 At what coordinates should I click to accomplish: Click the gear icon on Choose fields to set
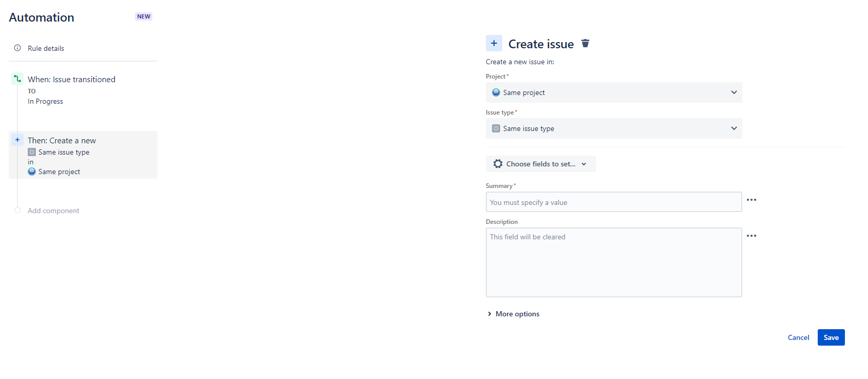pos(498,163)
